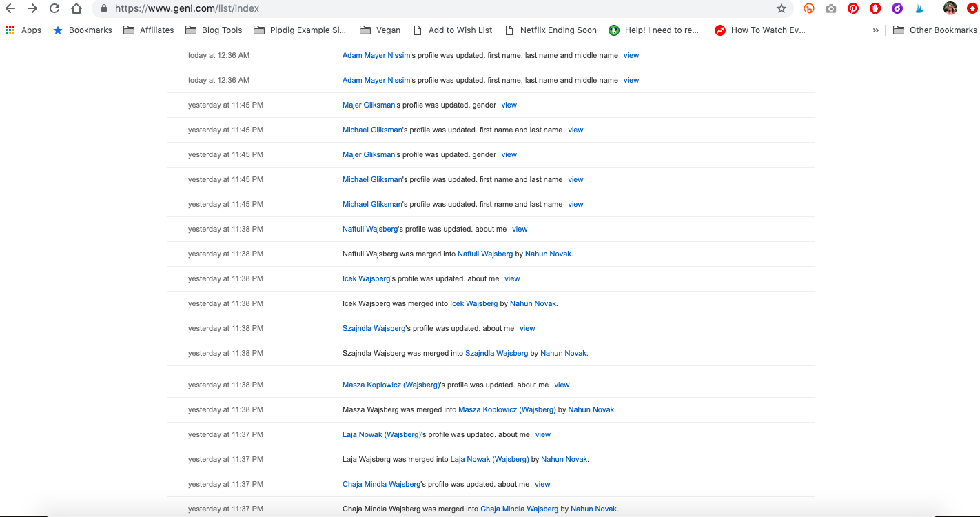The width and height of the screenshot is (980, 517).
Task: Open the Szajndla Wajsberg profile update link
Action: 374,329
